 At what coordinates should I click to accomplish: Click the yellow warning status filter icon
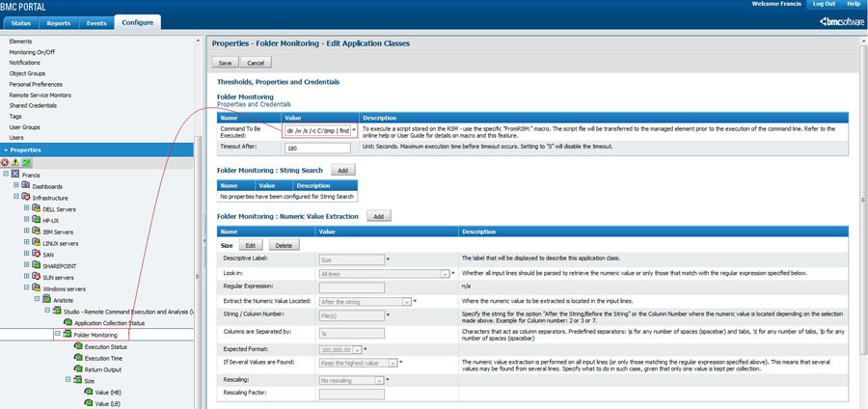(x=16, y=162)
